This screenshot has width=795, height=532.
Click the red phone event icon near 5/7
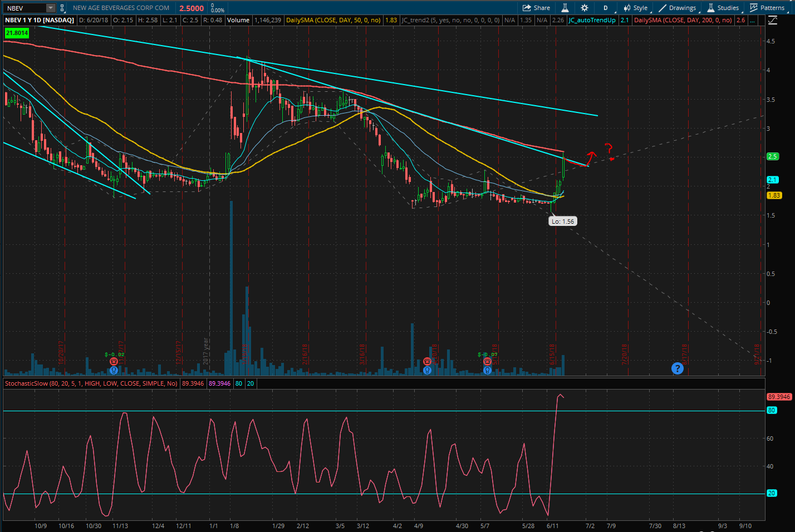[x=487, y=362]
